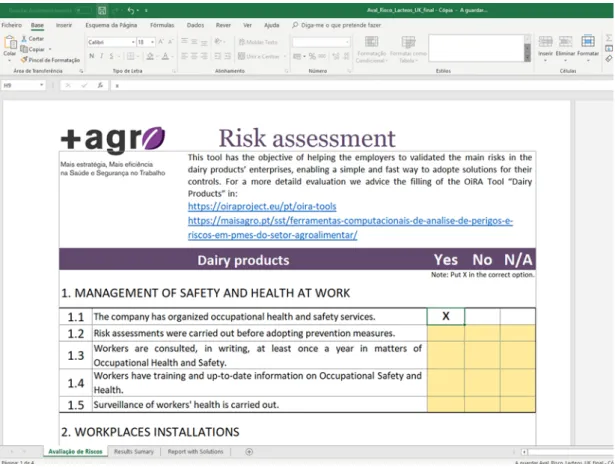
Task: Toggle underline with the S button
Action: pyautogui.click(x=111, y=56)
